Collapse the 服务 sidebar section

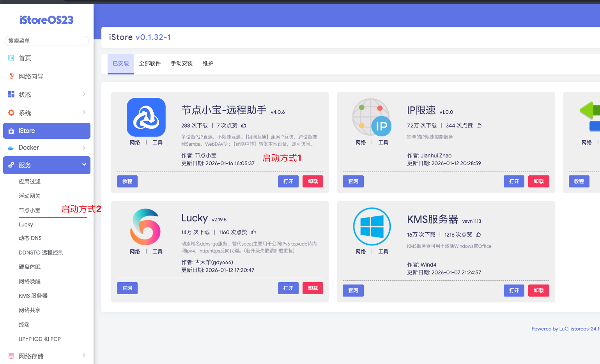point(84,165)
